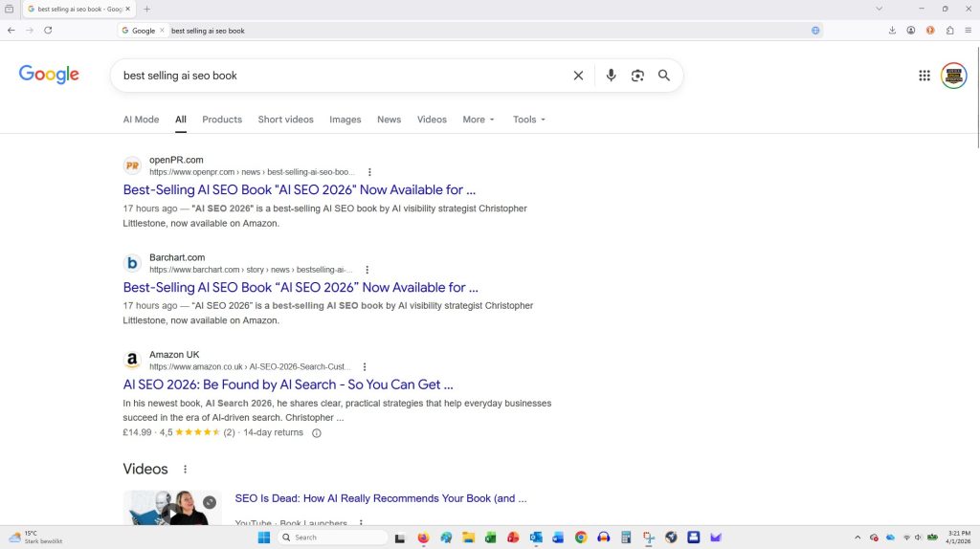
Task: Open search by image camera icon
Action: tap(637, 76)
